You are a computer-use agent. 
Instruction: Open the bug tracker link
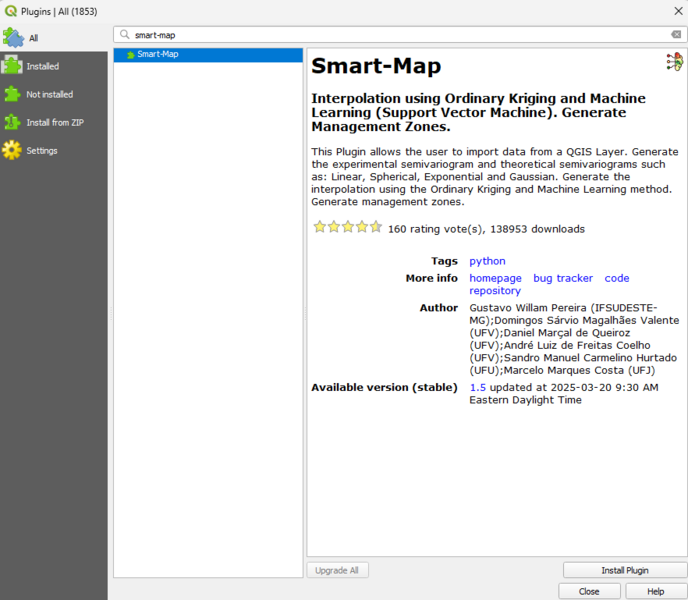pyautogui.click(x=563, y=278)
